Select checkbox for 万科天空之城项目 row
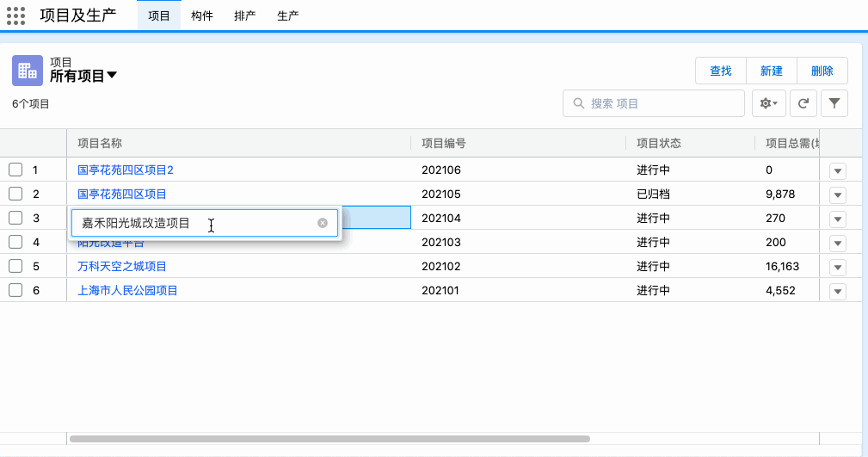 click(15, 267)
